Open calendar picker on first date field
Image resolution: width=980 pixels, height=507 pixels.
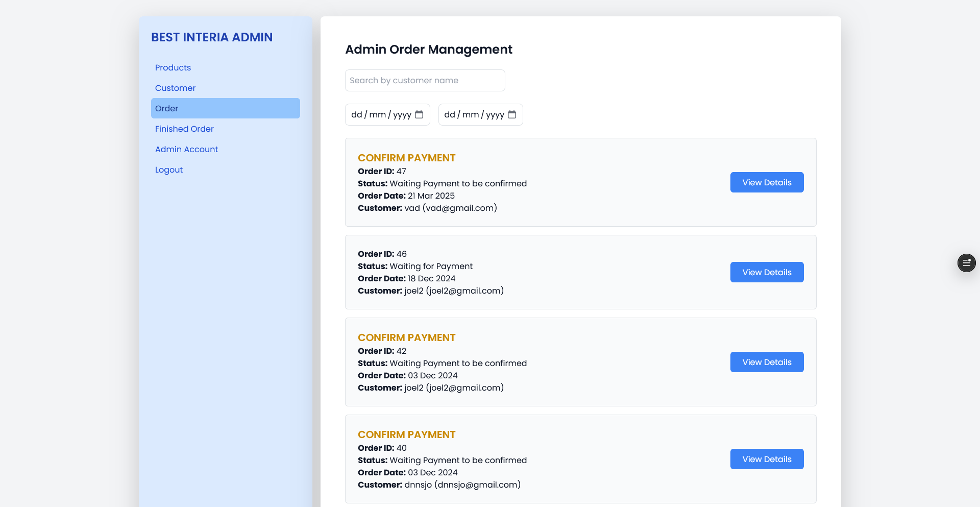coord(419,114)
